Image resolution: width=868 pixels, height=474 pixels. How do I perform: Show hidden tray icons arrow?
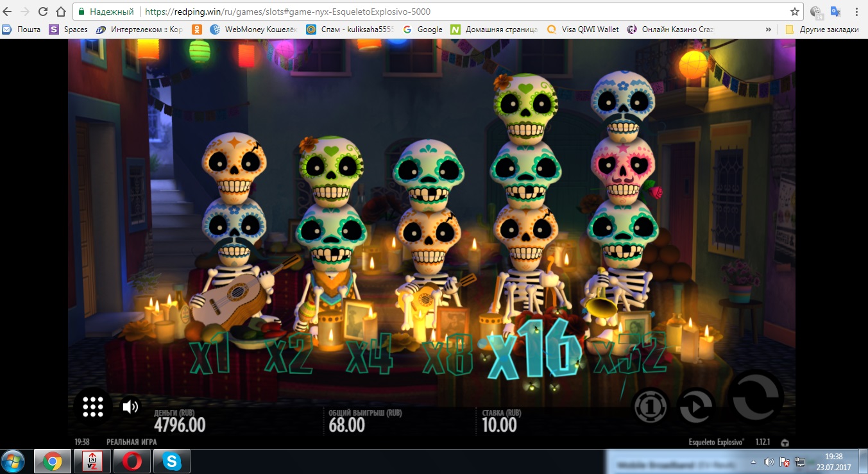[x=754, y=462]
